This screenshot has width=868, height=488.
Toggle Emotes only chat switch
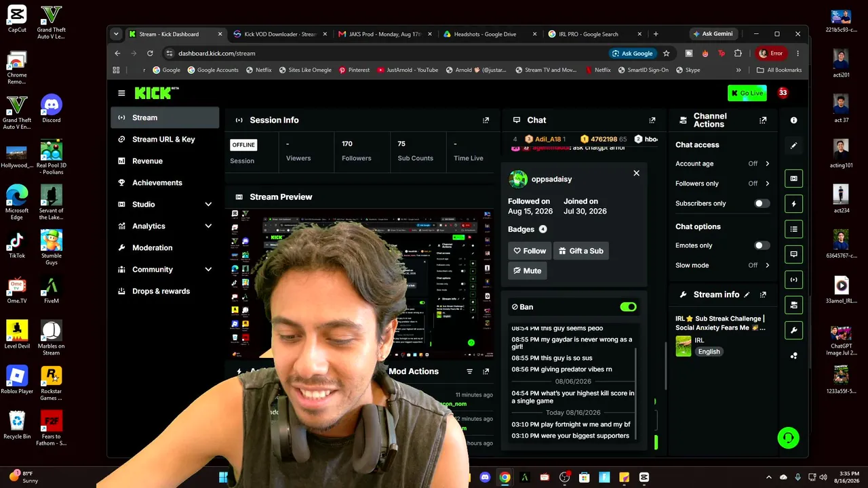pyautogui.click(x=762, y=245)
